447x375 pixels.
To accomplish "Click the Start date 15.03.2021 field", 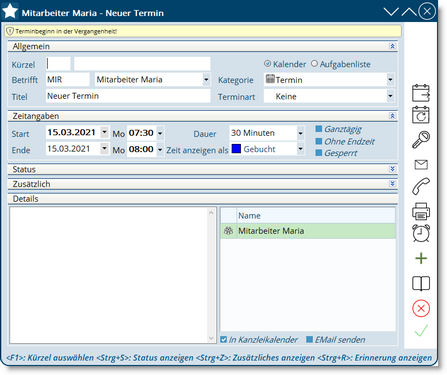I will [73, 132].
